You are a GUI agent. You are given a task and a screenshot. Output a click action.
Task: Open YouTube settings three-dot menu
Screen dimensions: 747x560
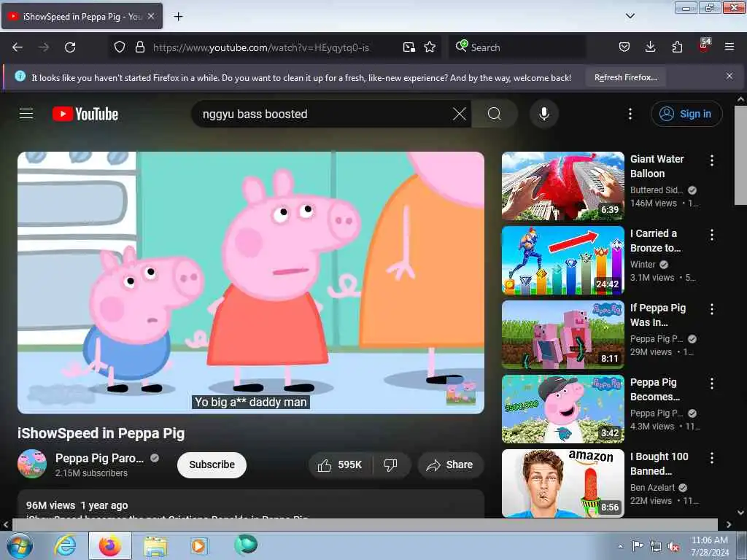(630, 114)
